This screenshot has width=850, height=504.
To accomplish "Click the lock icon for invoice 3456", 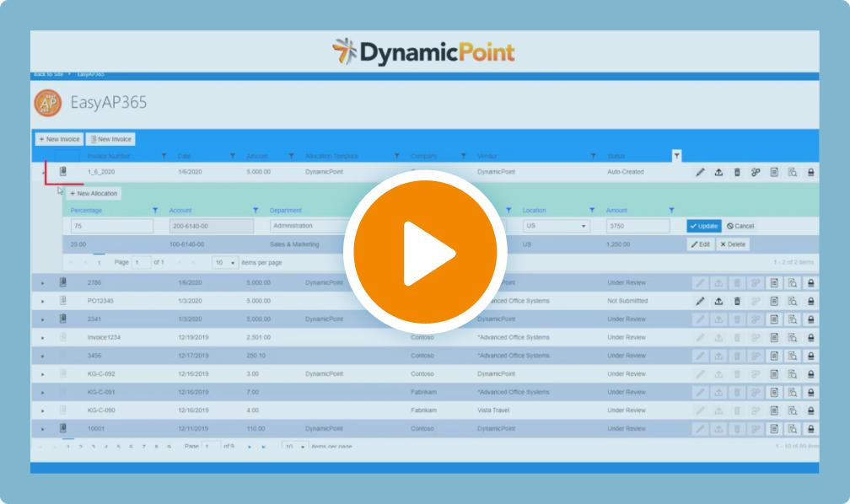I will pyautogui.click(x=810, y=356).
